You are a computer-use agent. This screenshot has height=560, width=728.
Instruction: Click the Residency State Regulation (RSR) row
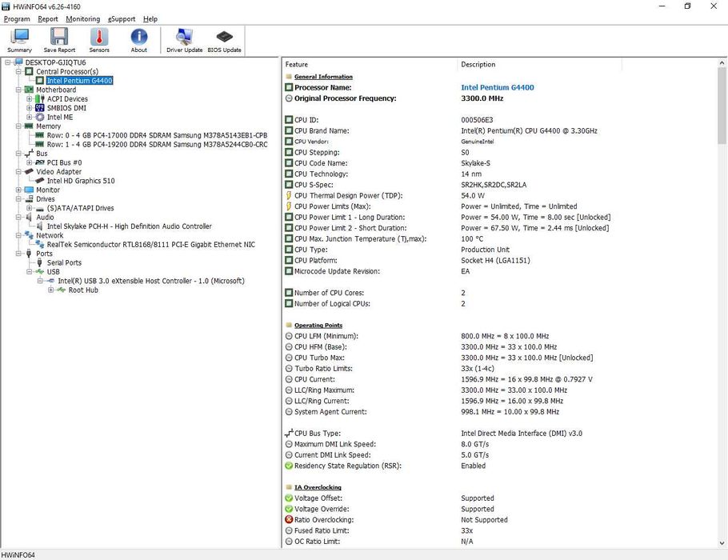coord(499,466)
